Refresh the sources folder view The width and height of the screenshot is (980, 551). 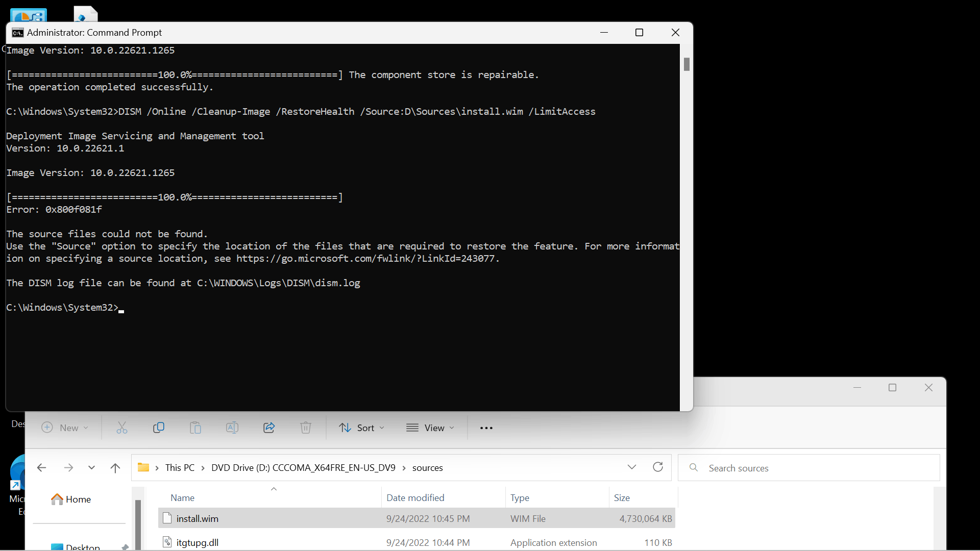point(658,467)
